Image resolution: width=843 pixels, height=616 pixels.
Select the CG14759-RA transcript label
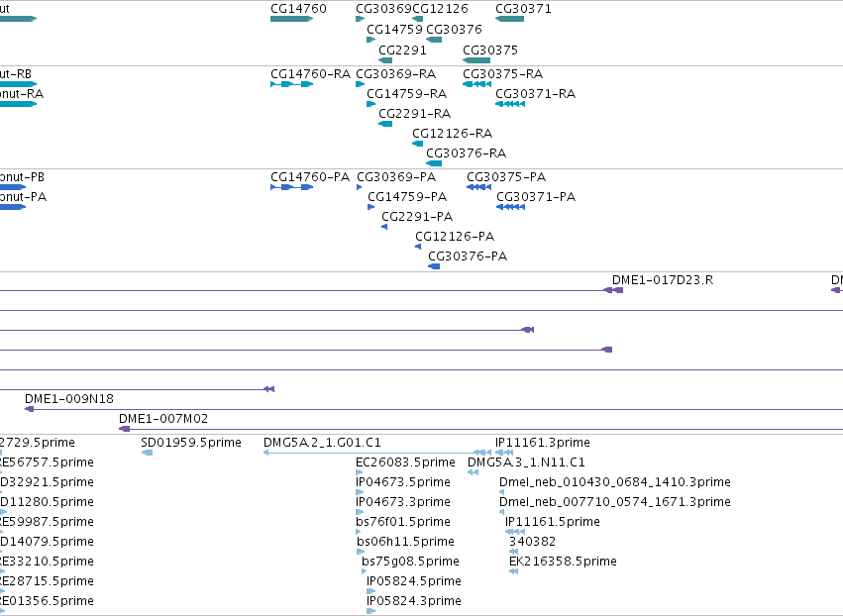[406, 93]
